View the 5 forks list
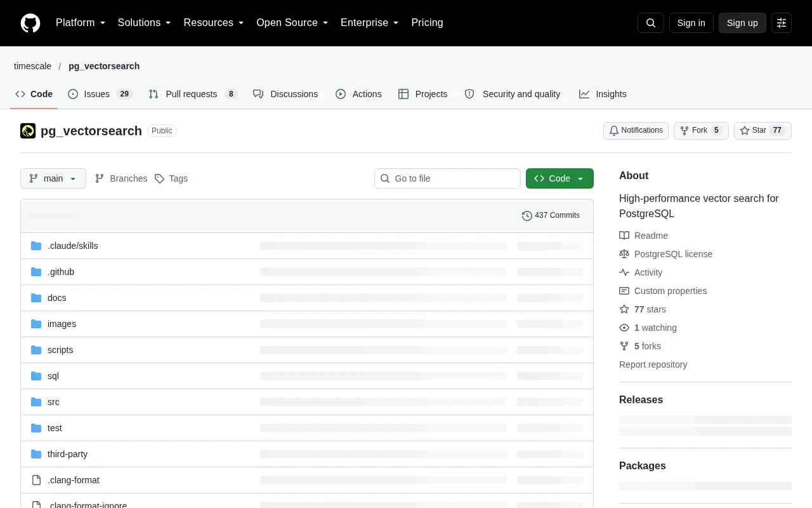This screenshot has height=508, width=812. (640, 346)
